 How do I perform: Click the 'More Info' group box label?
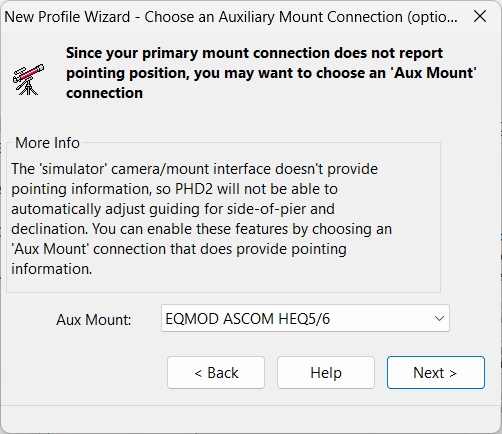[47, 143]
